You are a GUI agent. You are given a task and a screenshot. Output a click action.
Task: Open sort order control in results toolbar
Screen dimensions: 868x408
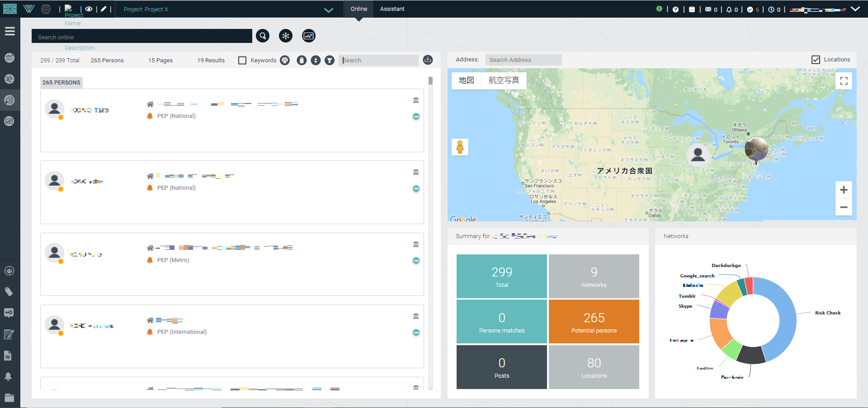pos(316,60)
